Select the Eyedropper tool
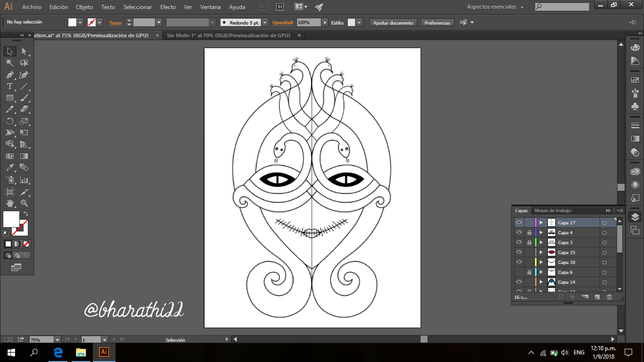Viewport: 644px width, 362px height. pos(10,167)
